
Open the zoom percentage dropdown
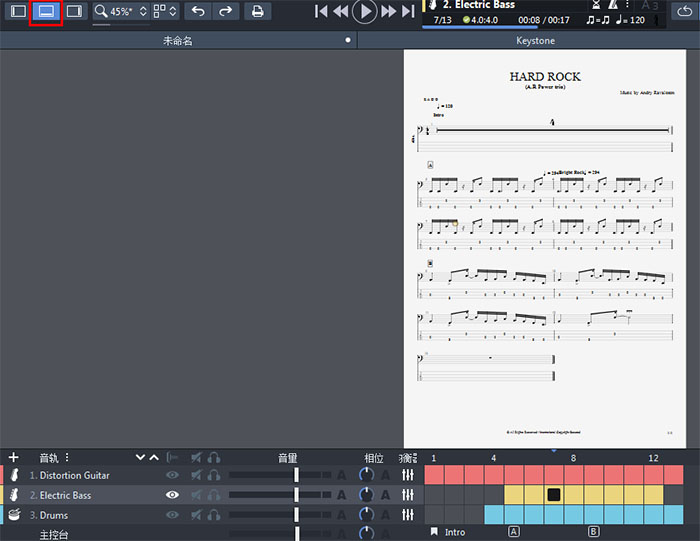pyautogui.click(x=121, y=12)
